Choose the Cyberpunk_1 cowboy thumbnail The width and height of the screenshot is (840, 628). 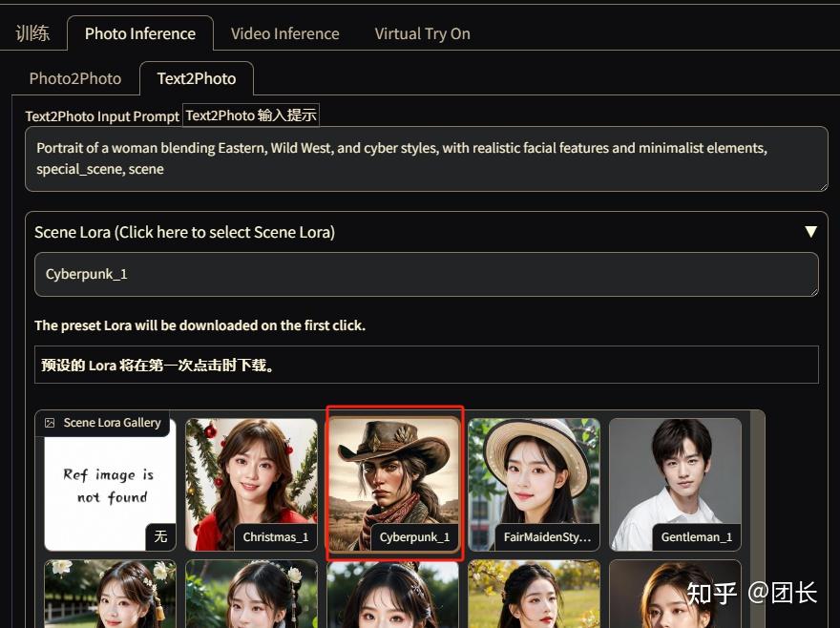click(393, 485)
